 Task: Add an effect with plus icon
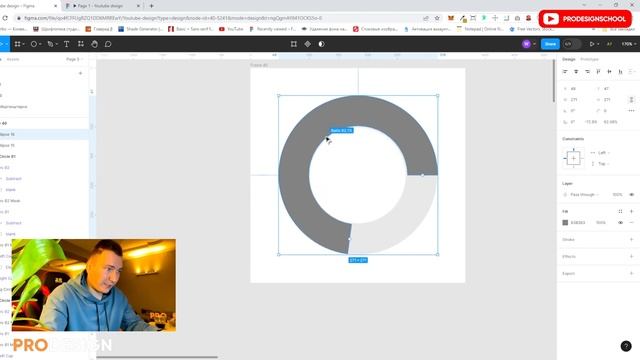631,257
